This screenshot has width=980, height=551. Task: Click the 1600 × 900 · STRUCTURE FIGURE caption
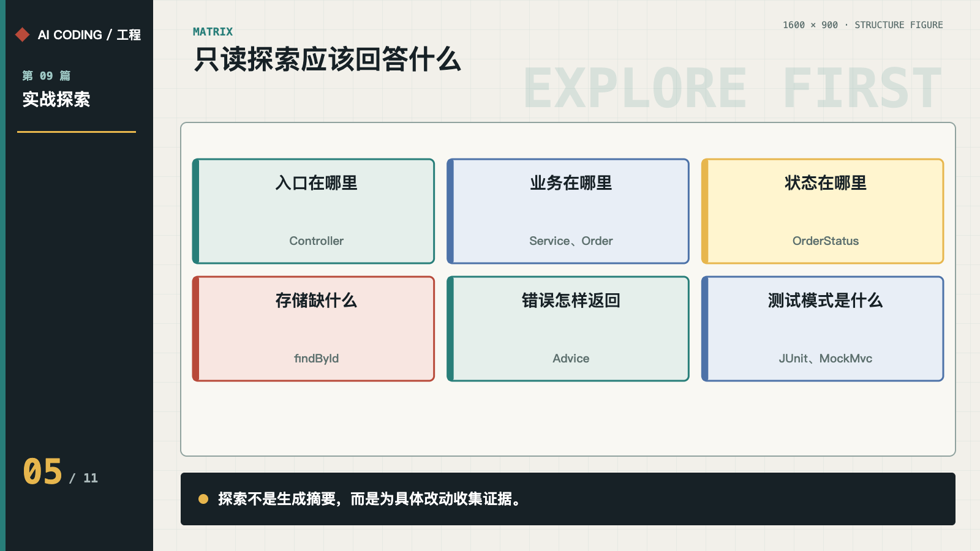coord(862,25)
